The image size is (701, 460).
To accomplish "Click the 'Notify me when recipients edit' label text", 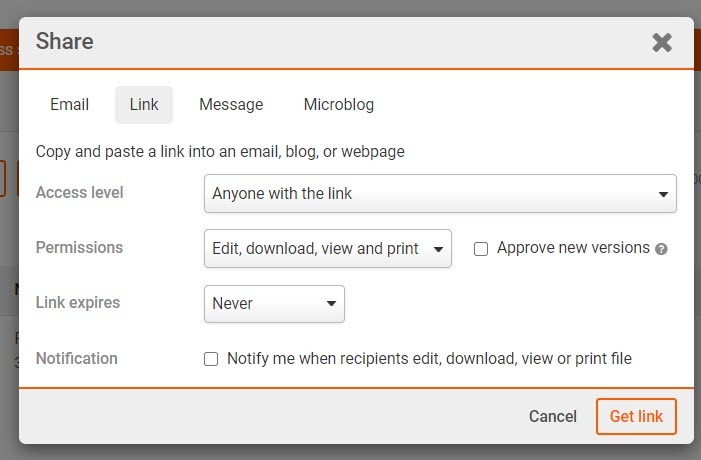I will pos(429,358).
